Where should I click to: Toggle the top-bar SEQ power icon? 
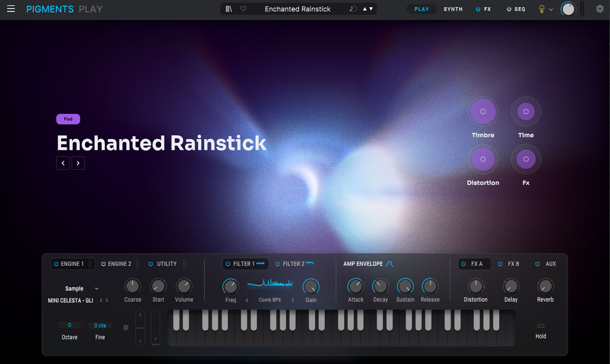coord(508,9)
